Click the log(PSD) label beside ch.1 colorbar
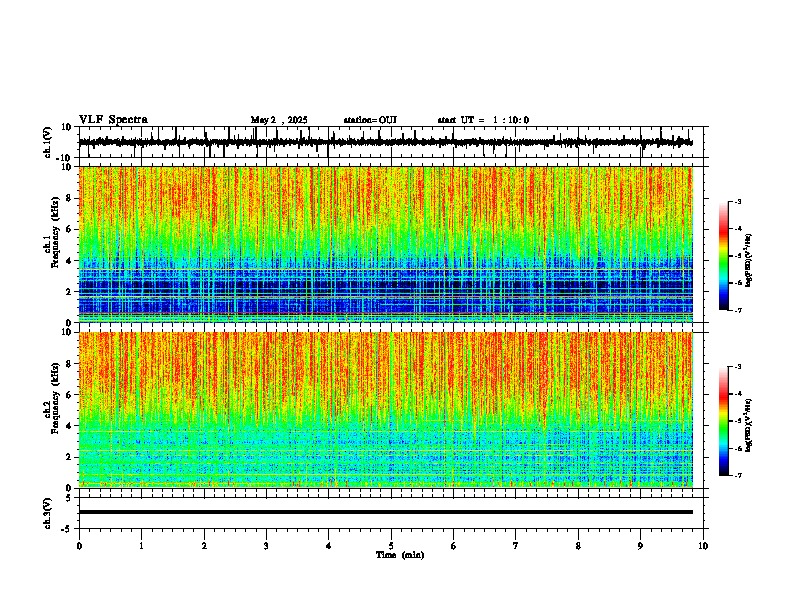The width and height of the screenshot is (792, 612). click(x=748, y=261)
